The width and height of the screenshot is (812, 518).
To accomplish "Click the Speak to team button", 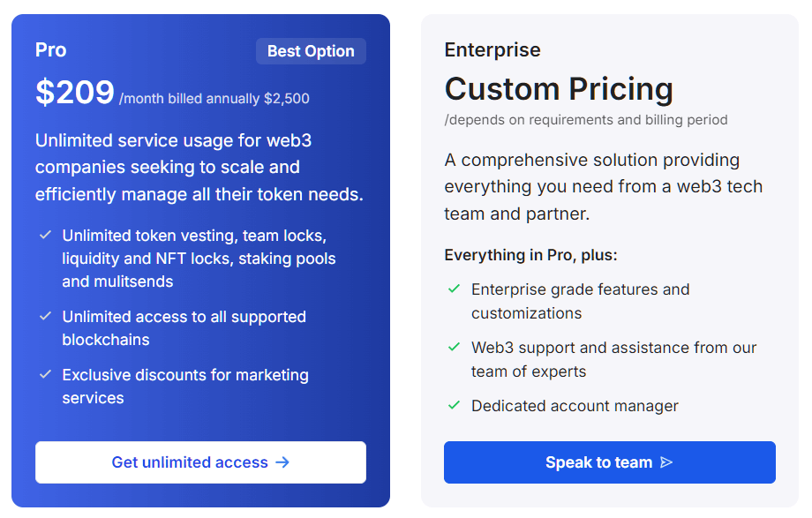I will coord(610,462).
